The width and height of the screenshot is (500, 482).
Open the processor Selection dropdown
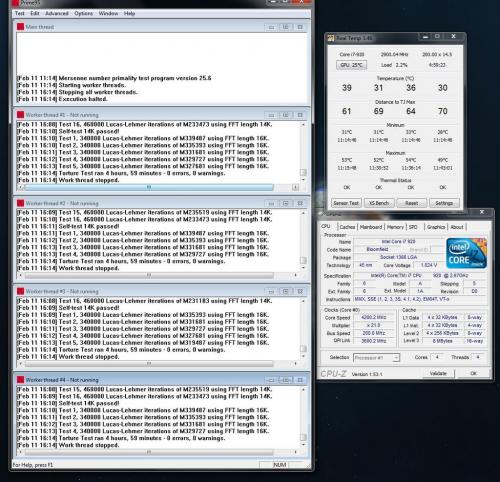376,358
